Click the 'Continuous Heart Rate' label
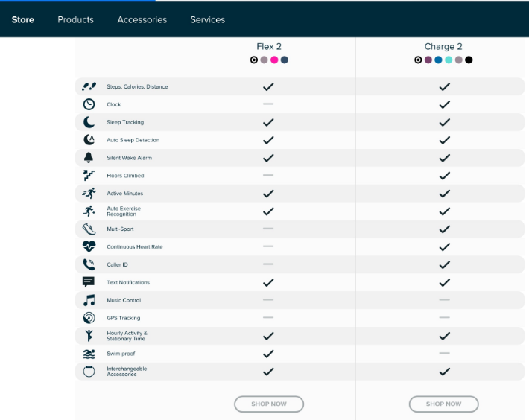The height and width of the screenshot is (420, 529). coord(135,247)
